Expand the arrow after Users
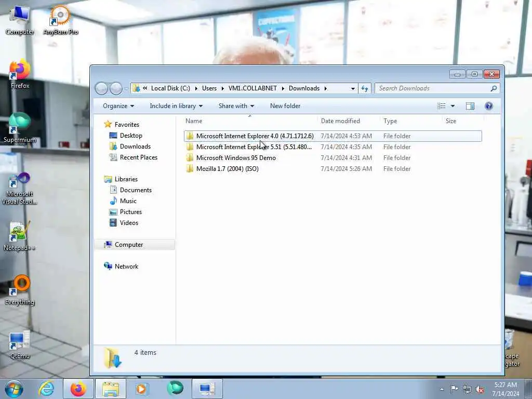This screenshot has height=399, width=532. point(222,88)
